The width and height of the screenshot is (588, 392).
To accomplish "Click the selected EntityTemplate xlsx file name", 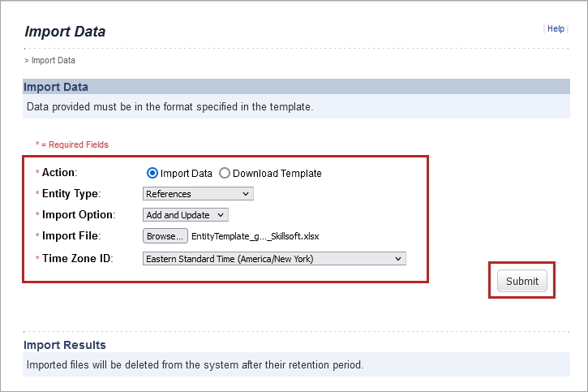I will (x=255, y=236).
